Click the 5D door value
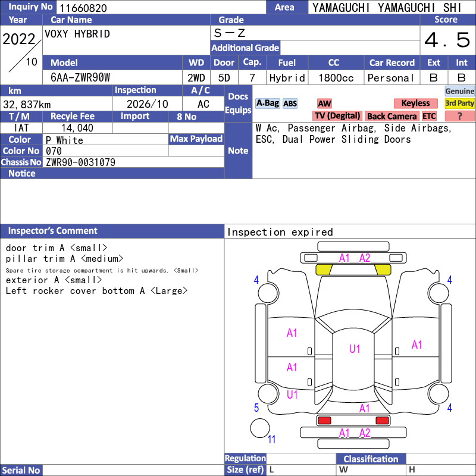476x476 pixels. pyautogui.click(x=224, y=78)
